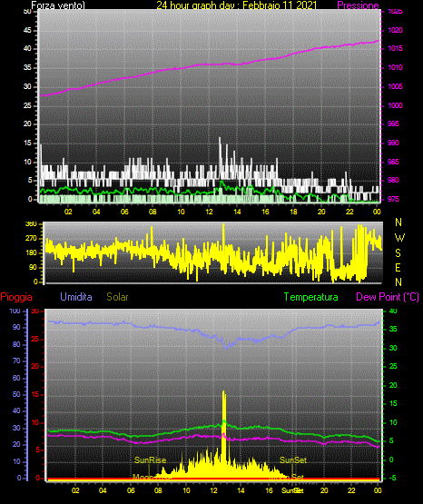Click the '980' pressure axis value
This screenshot has height=504, width=423.
pyautogui.click(x=393, y=180)
